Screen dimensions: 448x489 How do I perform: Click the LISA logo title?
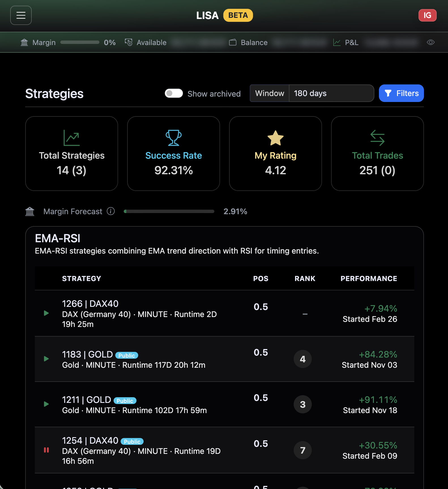point(207,15)
